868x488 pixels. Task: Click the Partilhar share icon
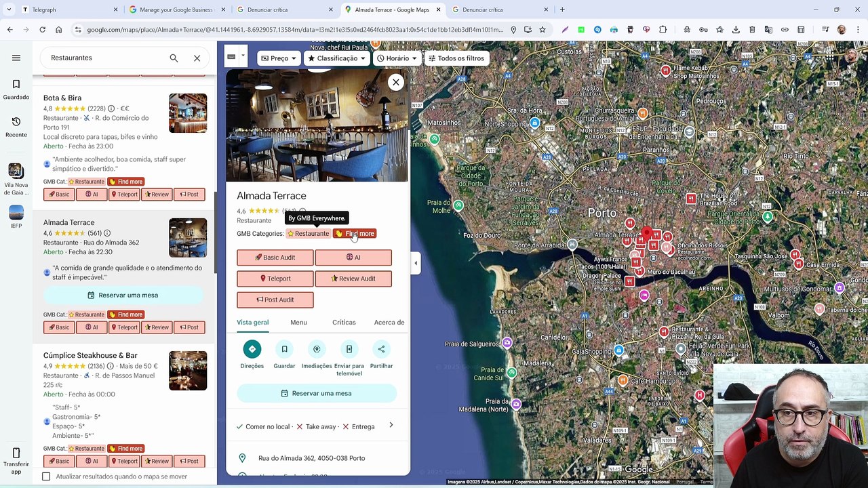(381, 349)
